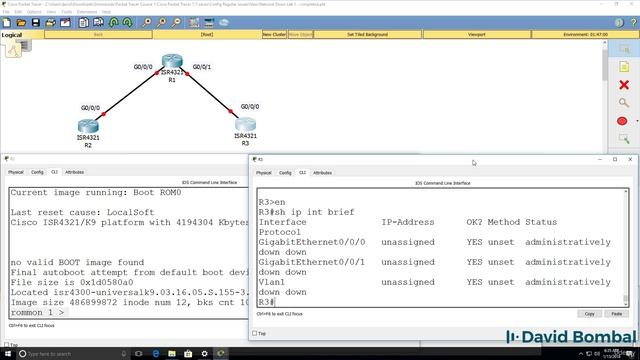
Task: Click router R2 in the topology
Action: point(88,126)
